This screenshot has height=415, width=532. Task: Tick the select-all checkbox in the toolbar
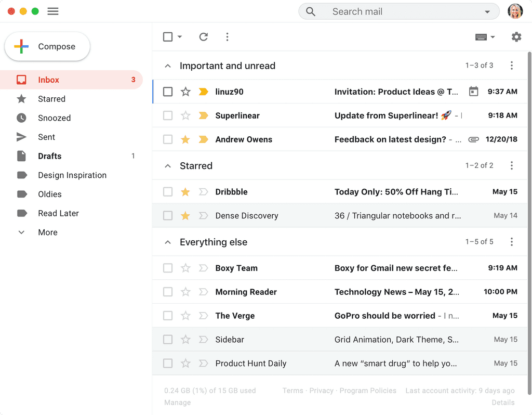[168, 37]
